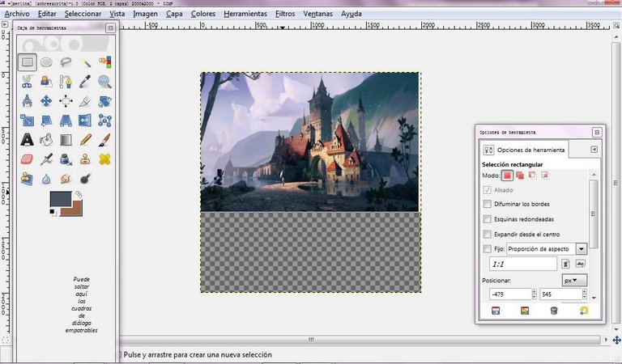This screenshot has width=622, height=364.
Task: Select the Paintbrush tool
Action: pos(104,140)
